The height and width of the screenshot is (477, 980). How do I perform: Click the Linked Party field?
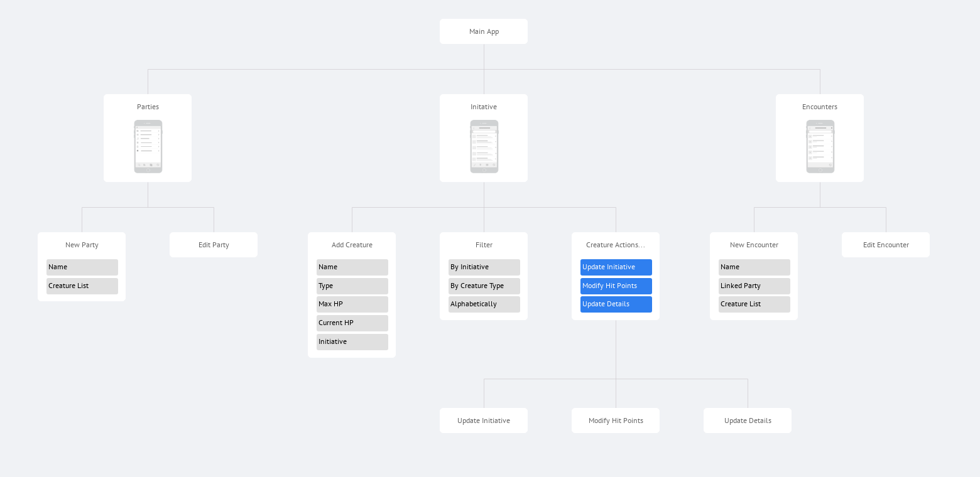(x=754, y=286)
